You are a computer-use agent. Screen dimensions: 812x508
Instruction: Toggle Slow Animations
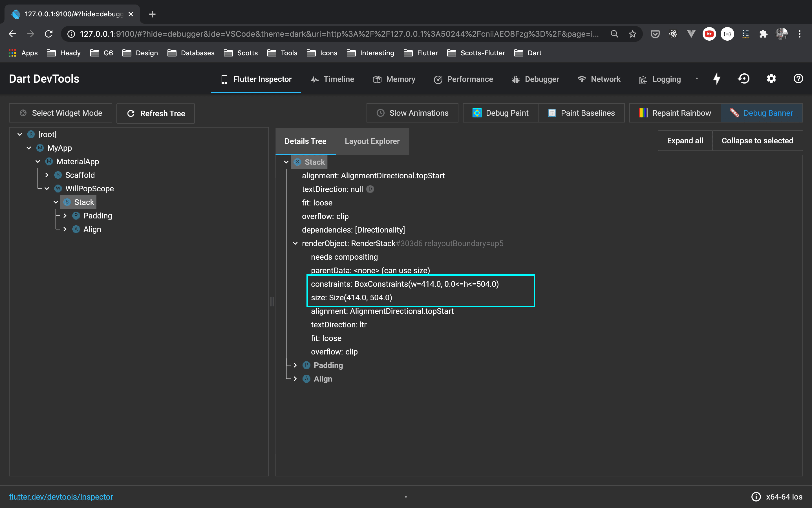tap(412, 113)
